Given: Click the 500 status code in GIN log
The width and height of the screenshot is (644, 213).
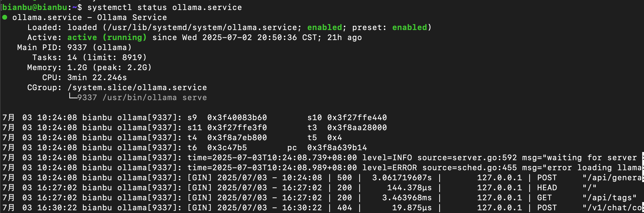Looking at the screenshot, I should click(x=344, y=177).
